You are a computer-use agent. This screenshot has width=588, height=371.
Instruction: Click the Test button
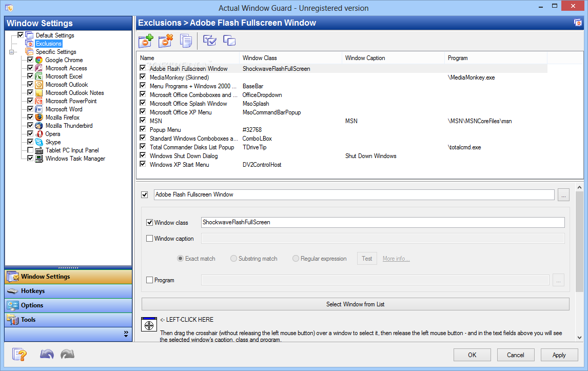[367, 259]
